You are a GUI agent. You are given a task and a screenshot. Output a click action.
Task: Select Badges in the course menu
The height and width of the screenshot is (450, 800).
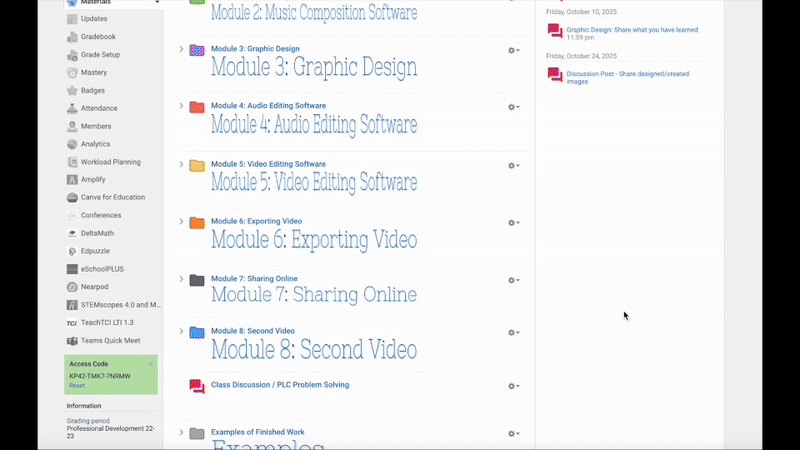[x=93, y=90]
